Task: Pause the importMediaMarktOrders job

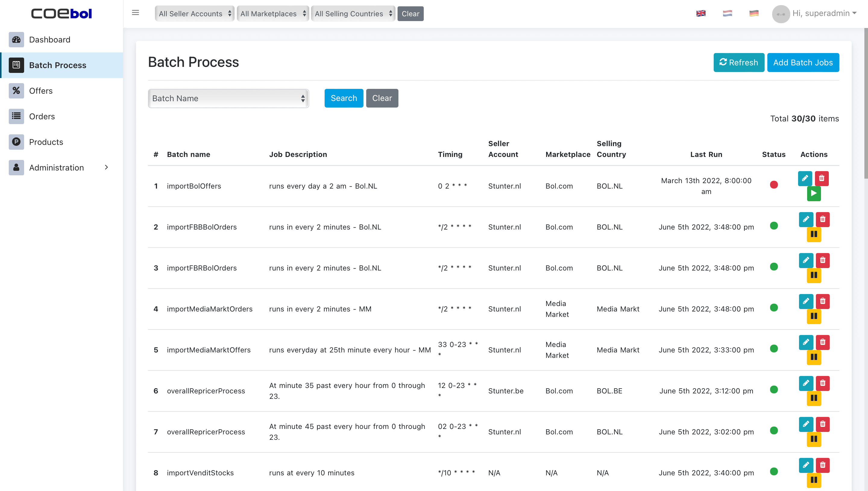Action: (x=814, y=316)
